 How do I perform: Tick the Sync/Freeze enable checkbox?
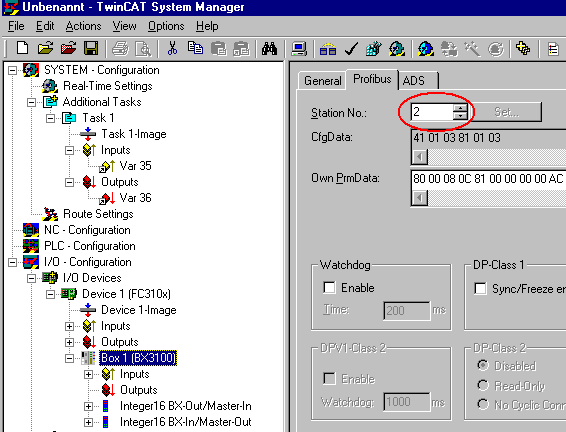click(x=480, y=288)
